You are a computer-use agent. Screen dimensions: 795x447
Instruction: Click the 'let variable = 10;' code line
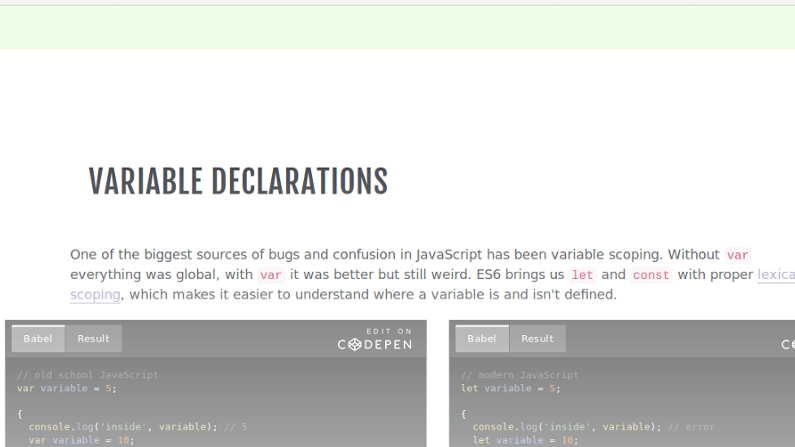pyautogui.click(x=525, y=440)
